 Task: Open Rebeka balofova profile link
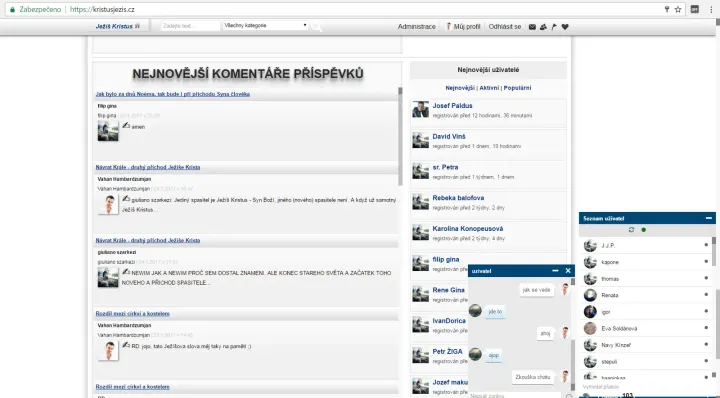pyautogui.click(x=458, y=198)
